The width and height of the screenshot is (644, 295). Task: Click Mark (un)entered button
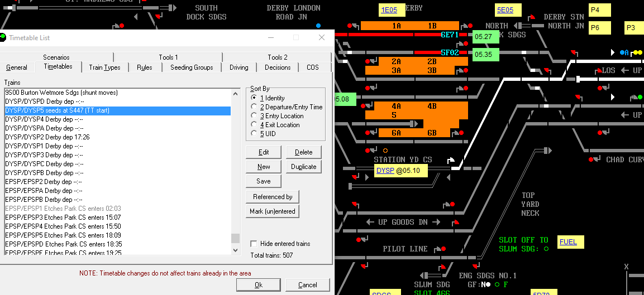273,211
